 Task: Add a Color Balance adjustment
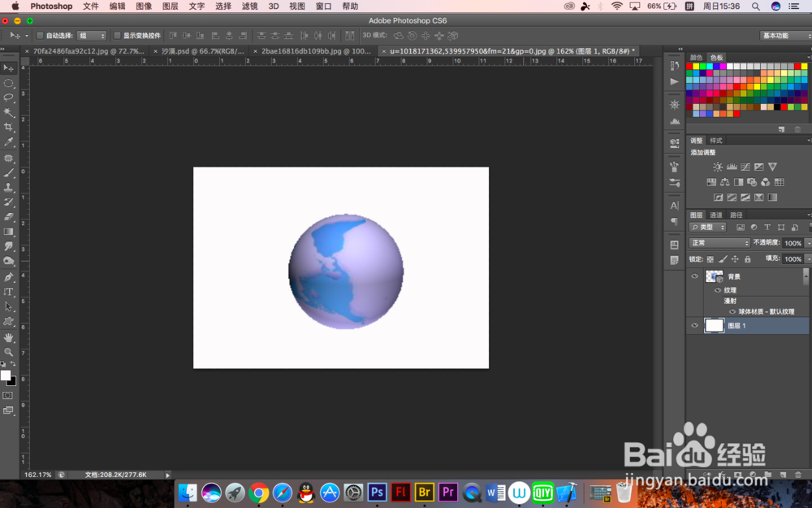pos(725,182)
